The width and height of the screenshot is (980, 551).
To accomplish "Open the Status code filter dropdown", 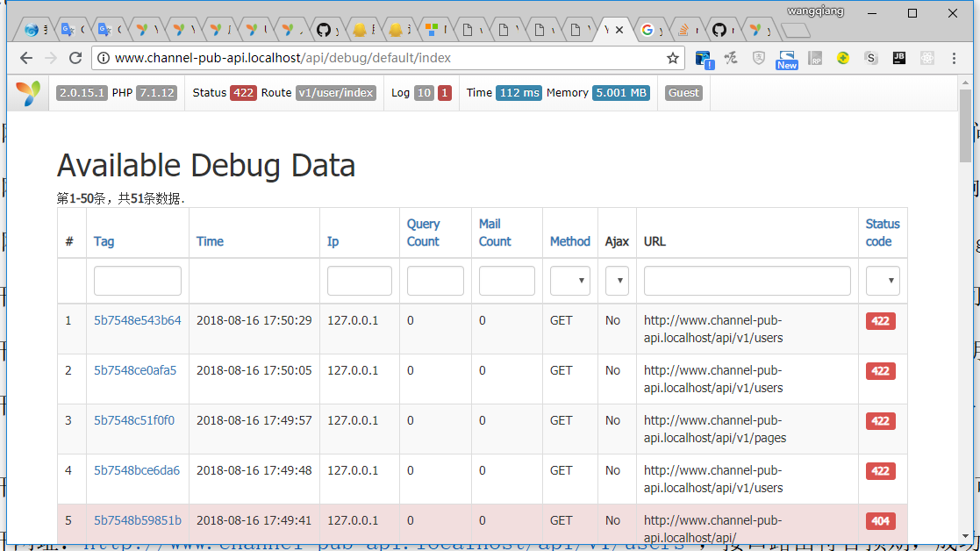I will pyautogui.click(x=882, y=281).
